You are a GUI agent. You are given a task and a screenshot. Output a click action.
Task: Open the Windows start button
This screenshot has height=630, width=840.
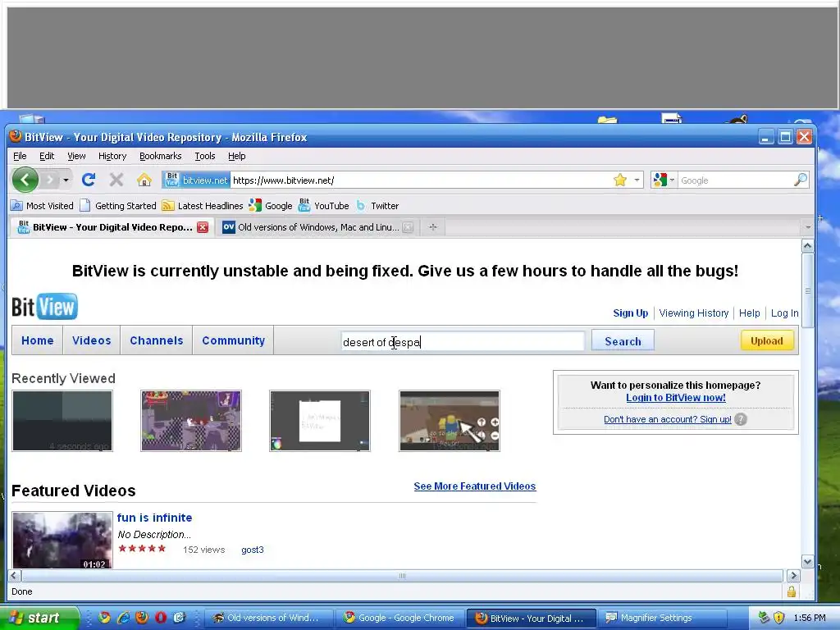[39, 618]
